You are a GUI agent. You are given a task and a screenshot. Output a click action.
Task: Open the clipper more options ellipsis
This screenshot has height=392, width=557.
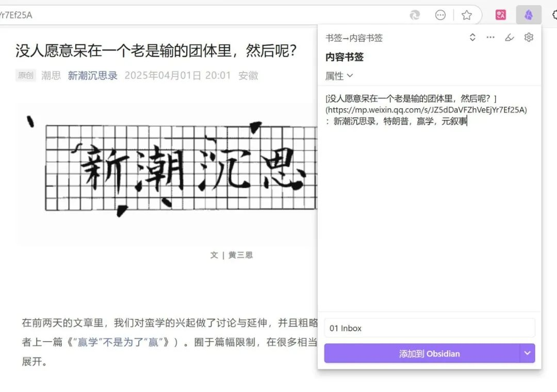(x=490, y=37)
